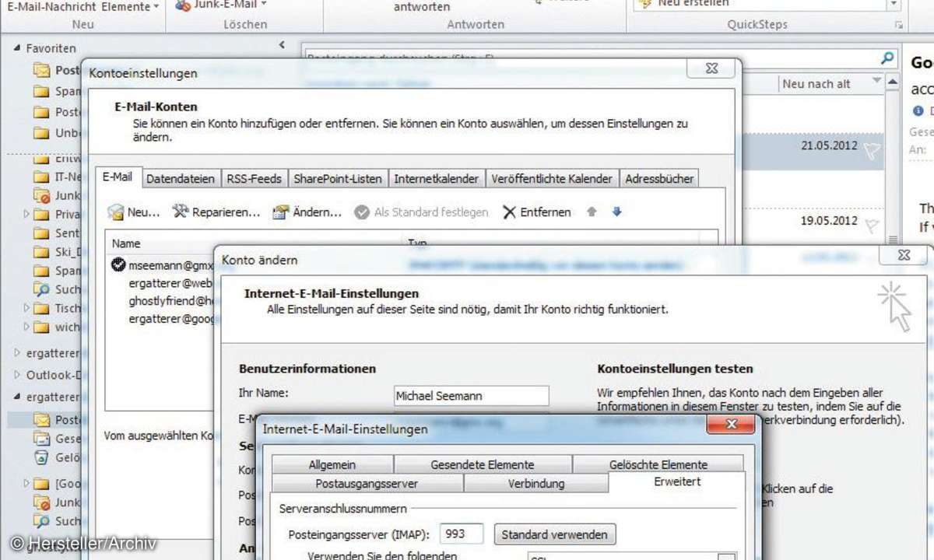Open the Elemente dropdown in the ribbon
This screenshot has width=934, height=560.
129,6
